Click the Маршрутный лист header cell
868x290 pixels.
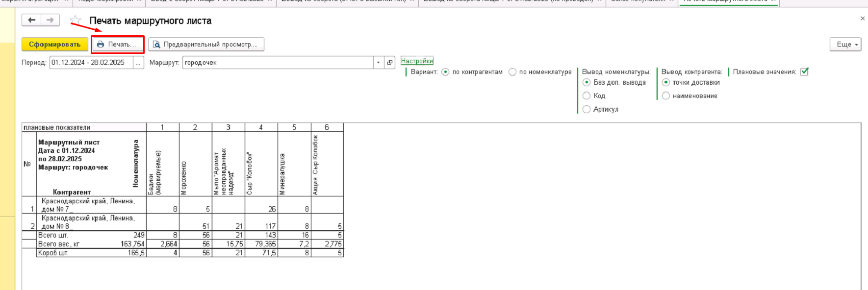pos(91,164)
